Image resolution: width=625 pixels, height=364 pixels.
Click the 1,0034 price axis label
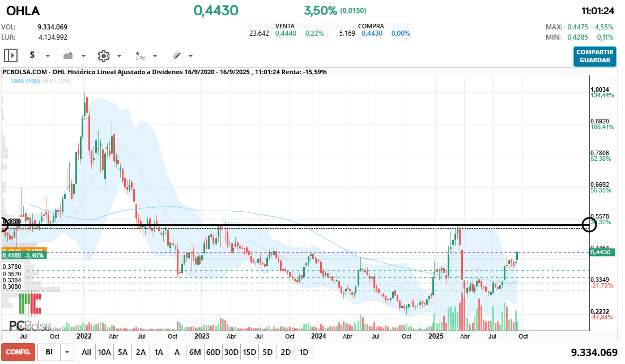(600, 89)
